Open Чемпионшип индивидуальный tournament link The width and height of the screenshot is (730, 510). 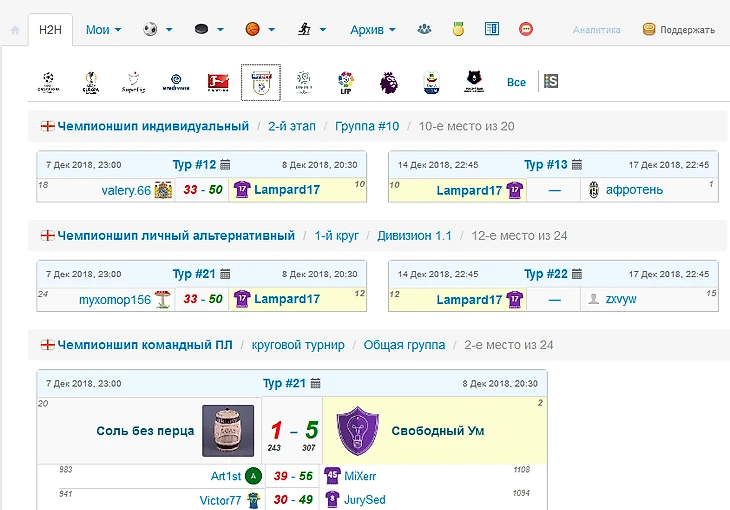(x=153, y=126)
